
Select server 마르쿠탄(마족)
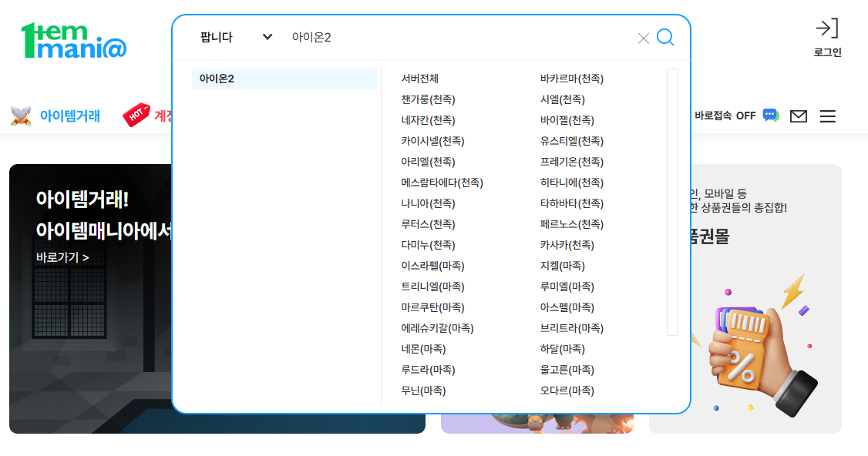pos(432,307)
